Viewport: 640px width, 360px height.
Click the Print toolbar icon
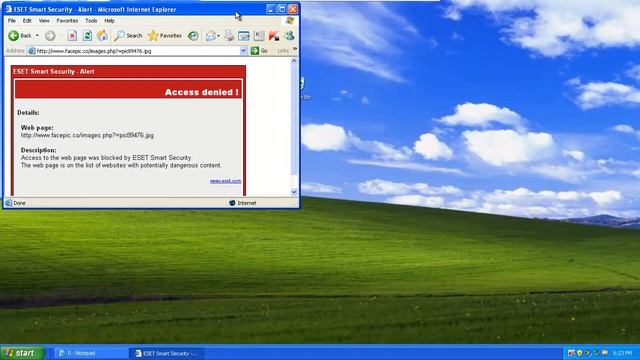229,36
